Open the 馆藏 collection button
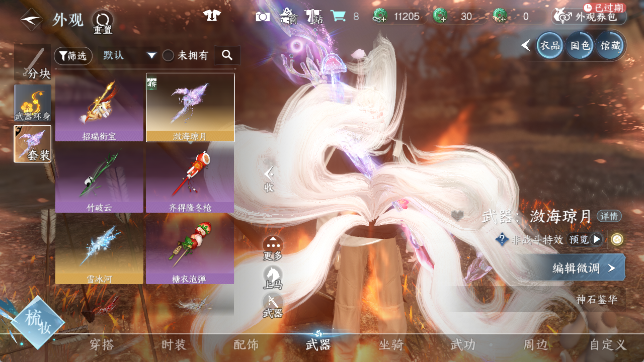This screenshot has height=362, width=644. pyautogui.click(x=610, y=46)
